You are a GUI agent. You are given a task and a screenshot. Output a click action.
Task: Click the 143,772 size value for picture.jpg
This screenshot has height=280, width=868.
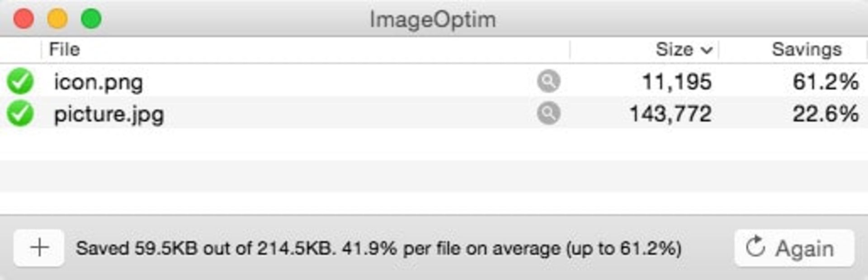coord(670,114)
